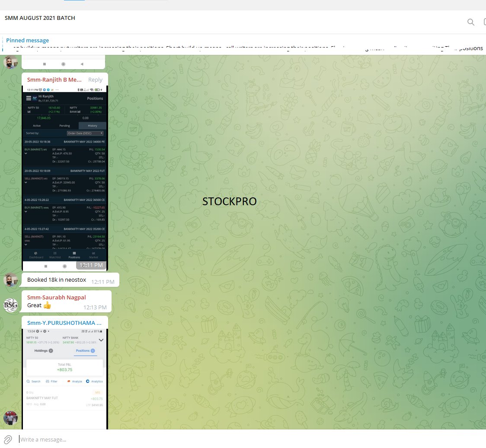Click the bearded avatar beside Booked 18k message
This screenshot has height=448, width=486.
[x=10, y=280]
